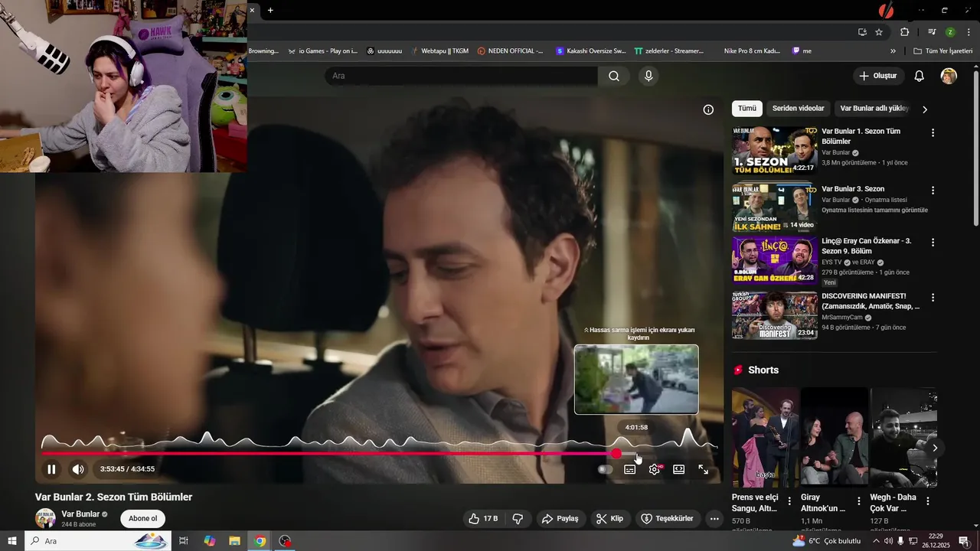Like the video with 17 B thumbs up

(x=483, y=519)
